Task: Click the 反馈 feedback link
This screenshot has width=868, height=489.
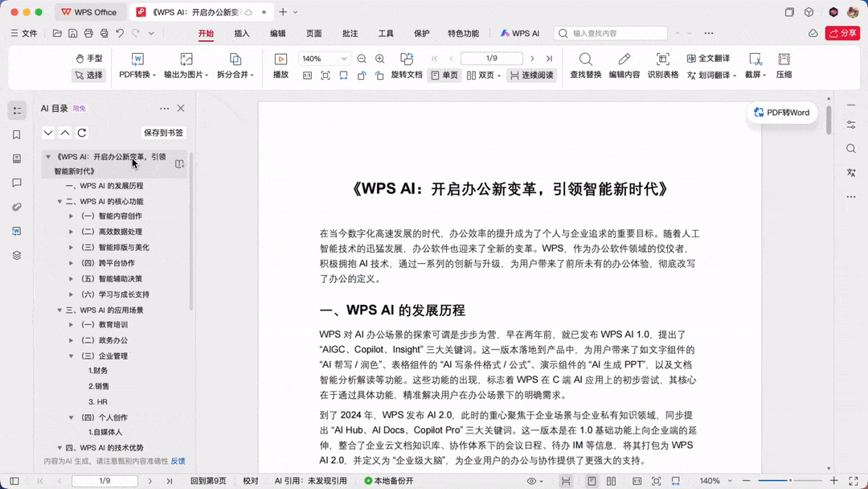Action: [178, 461]
